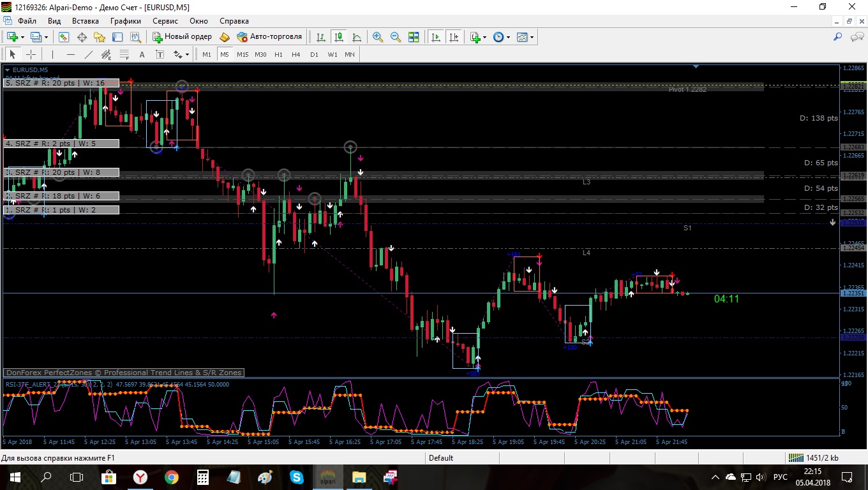Switch to candlestick chart type
The image size is (868, 490).
pos(339,37)
